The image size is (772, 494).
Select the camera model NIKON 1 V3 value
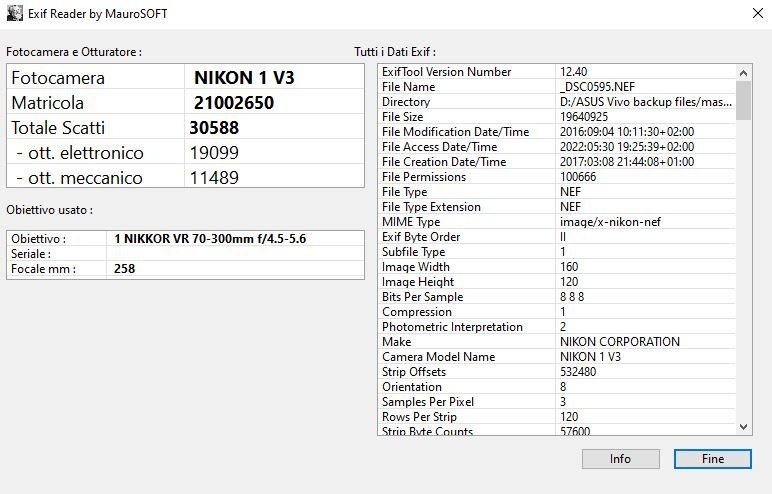point(244,77)
